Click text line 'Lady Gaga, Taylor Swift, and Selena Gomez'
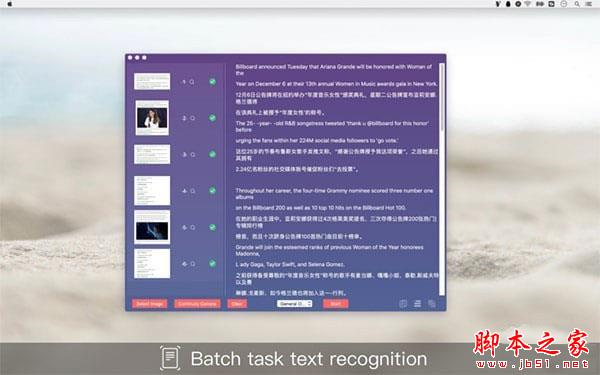600x375 pixels. tap(290, 264)
